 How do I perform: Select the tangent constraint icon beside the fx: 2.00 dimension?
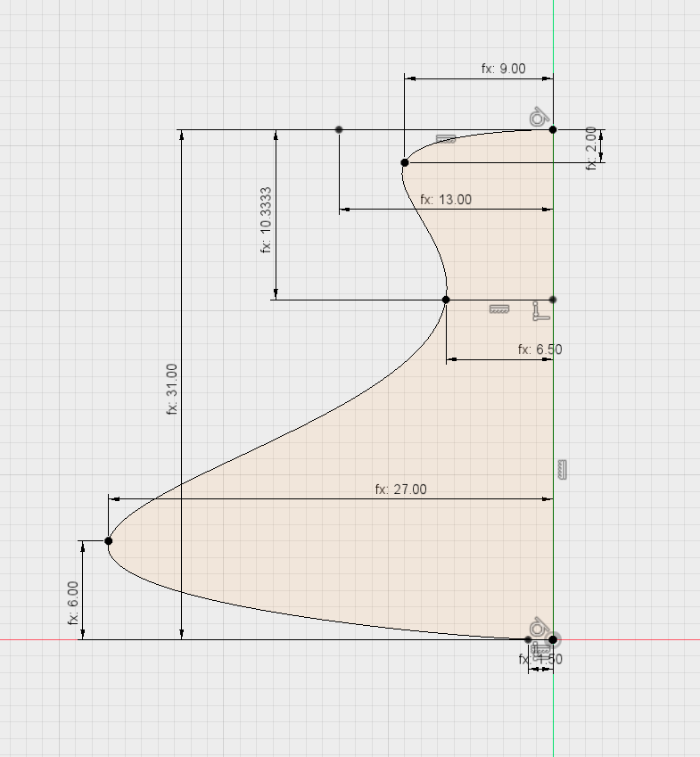(539, 118)
